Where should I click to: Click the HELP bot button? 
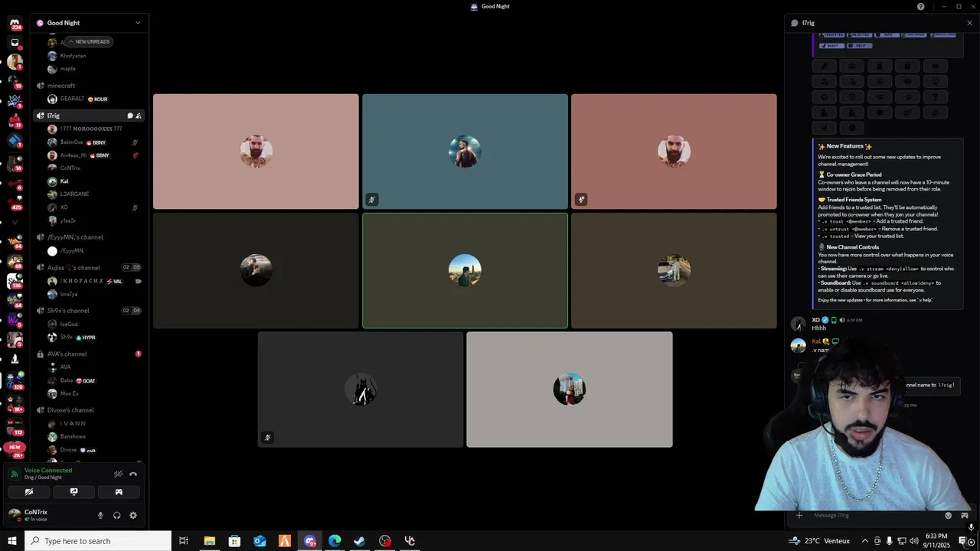pos(860,45)
